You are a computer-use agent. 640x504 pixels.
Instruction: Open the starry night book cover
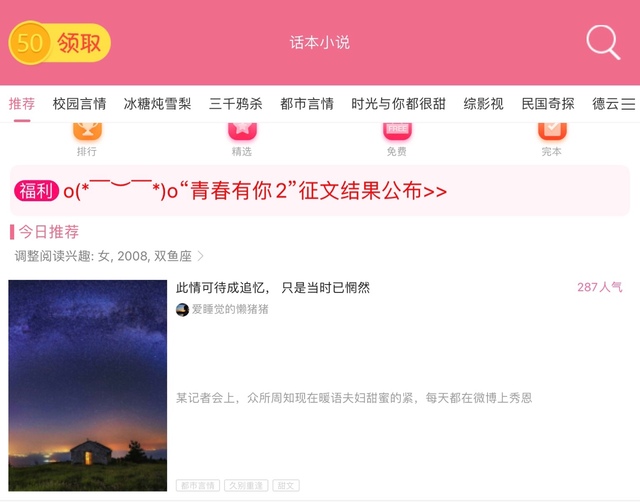pos(88,385)
